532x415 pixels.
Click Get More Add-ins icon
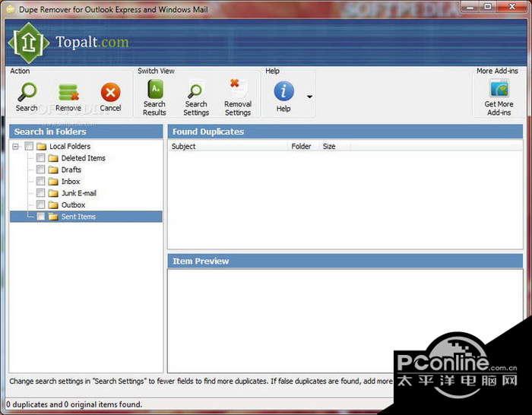click(x=499, y=89)
